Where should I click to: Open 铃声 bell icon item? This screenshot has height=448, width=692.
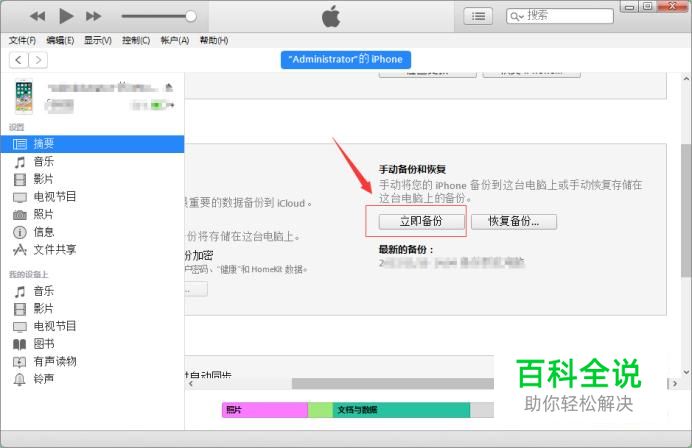(92, 379)
